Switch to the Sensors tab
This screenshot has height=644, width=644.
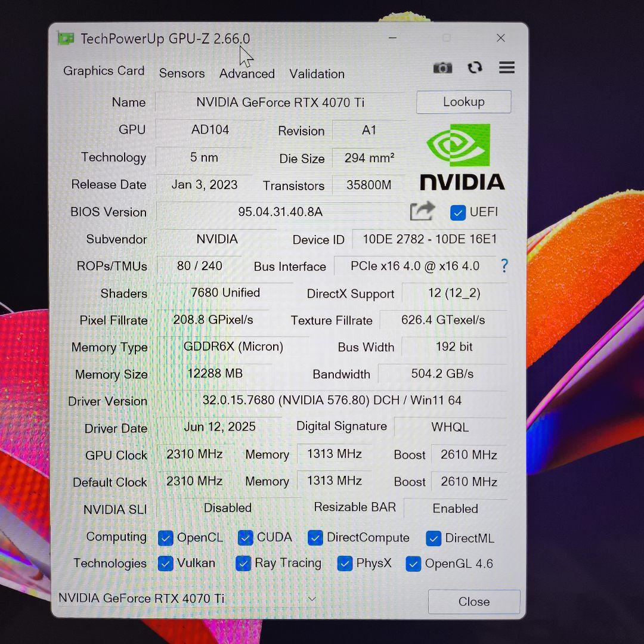point(181,73)
